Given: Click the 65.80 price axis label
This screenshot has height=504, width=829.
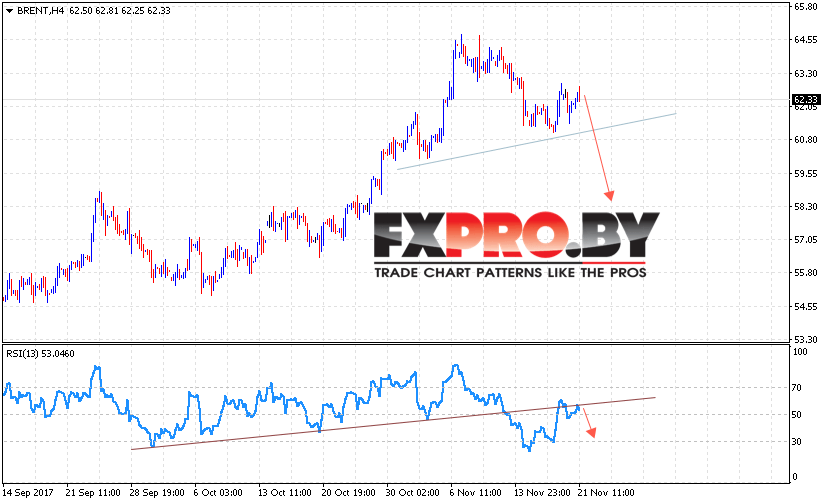Looking at the screenshot, I should click(x=806, y=7).
